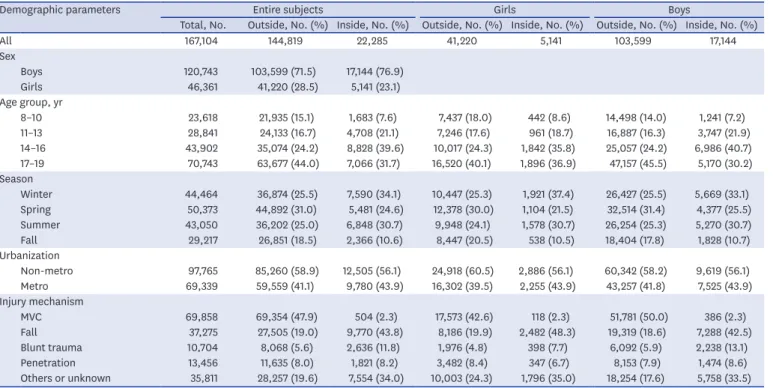773x388 pixels.
Task: Select the 'Age group, yr' label
Action: point(31,103)
